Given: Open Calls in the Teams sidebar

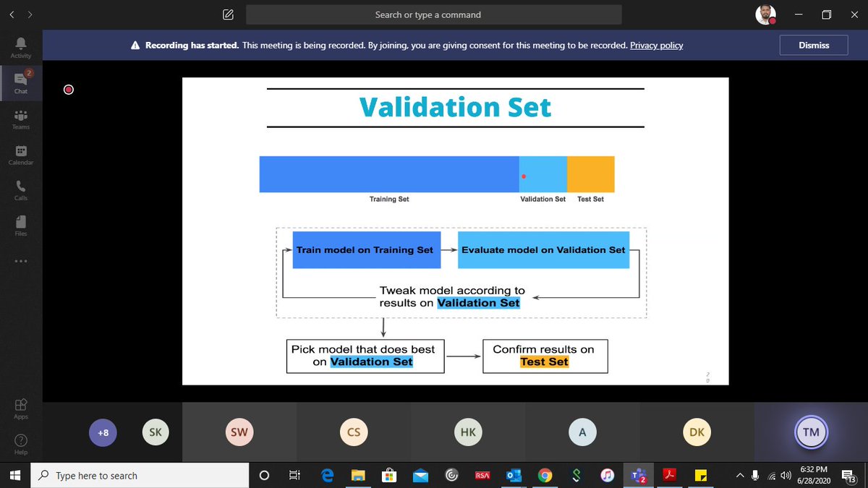Looking at the screenshot, I should pos(21,190).
